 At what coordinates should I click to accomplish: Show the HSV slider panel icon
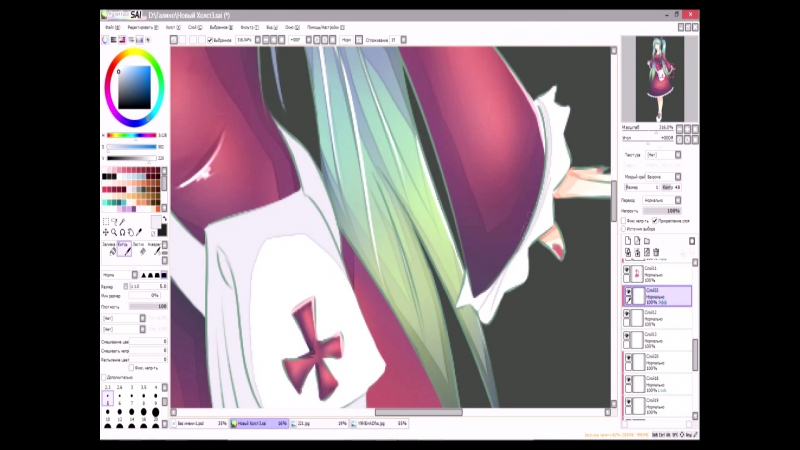(x=122, y=40)
